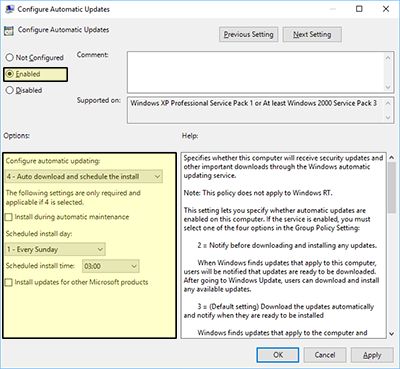The width and height of the screenshot is (400, 369).
Task: Click the Comment box scroll down arrow
Action: pos(388,87)
